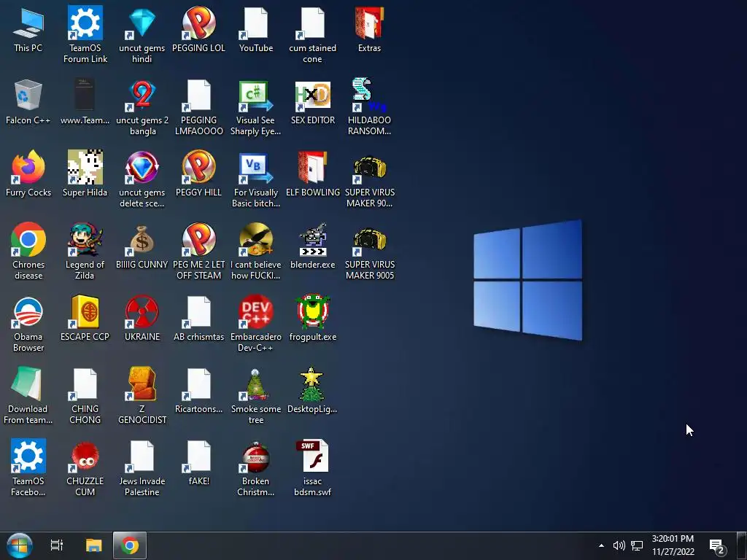
Task: Select the HILDABOO RANSOM... script icon
Action: coord(369,107)
